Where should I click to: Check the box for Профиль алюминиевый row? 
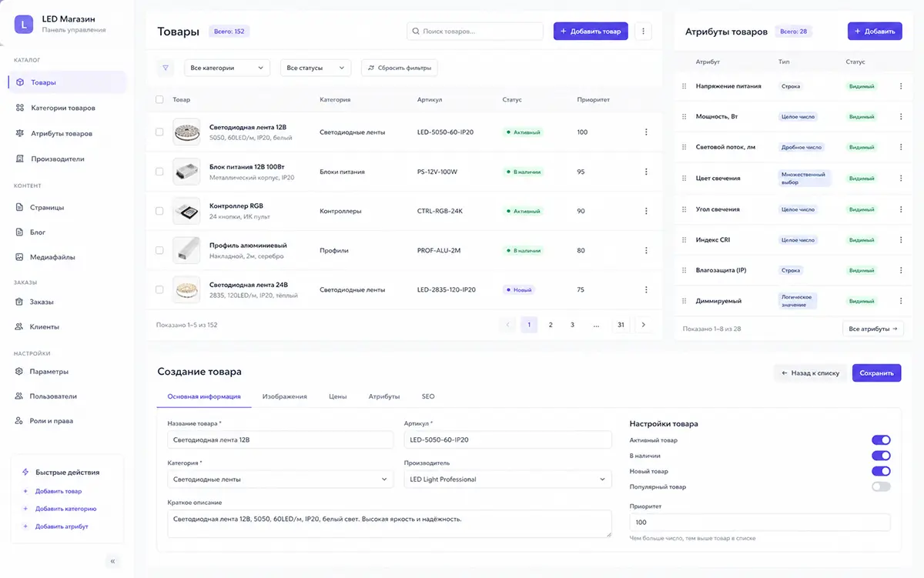point(159,250)
